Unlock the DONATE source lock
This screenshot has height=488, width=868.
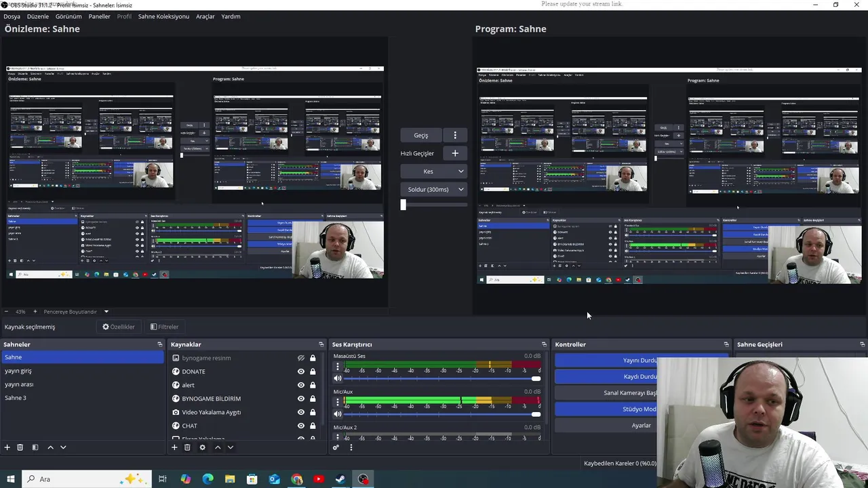coord(313,371)
